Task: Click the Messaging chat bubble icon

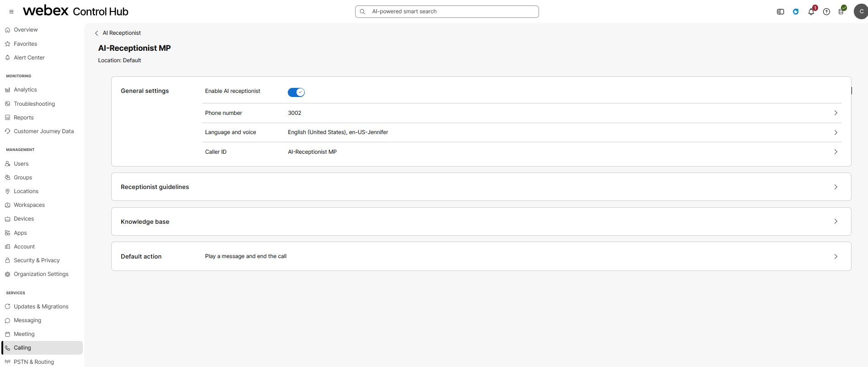Action: point(7,320)
